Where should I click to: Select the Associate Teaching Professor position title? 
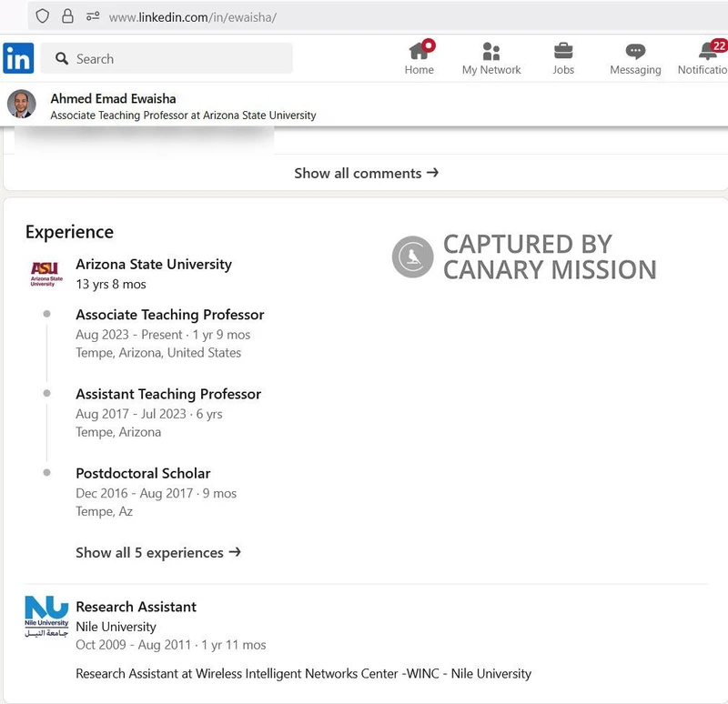[x=170, y=315]
